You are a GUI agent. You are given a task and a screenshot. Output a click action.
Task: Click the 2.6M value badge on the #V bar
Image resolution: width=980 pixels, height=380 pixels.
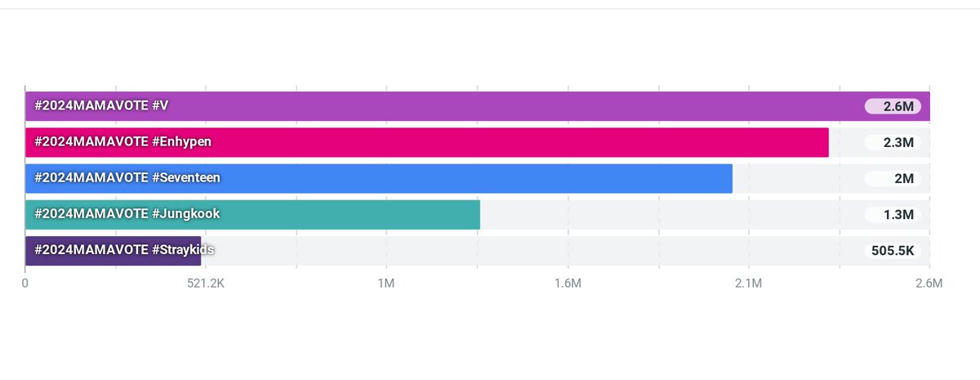pyautogui.click(x=893, y=106)
